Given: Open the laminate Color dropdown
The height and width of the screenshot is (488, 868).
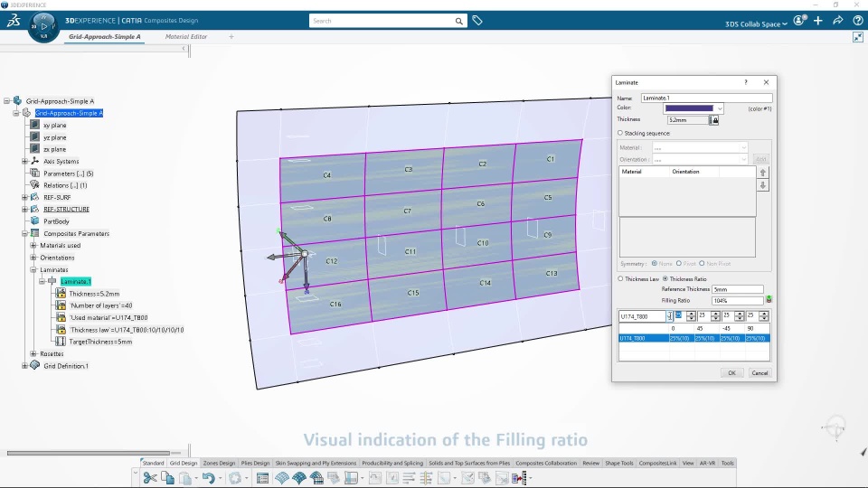Looking at the screenshot, I should pos(720,108).
